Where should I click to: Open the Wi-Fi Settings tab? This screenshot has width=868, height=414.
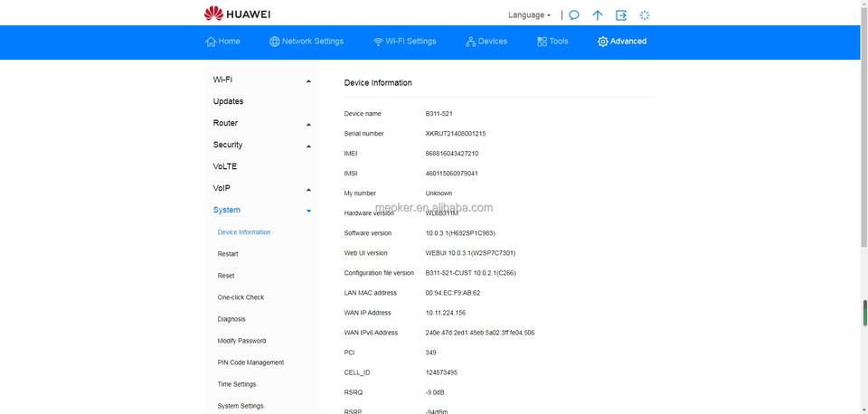[x=404, y=42]
